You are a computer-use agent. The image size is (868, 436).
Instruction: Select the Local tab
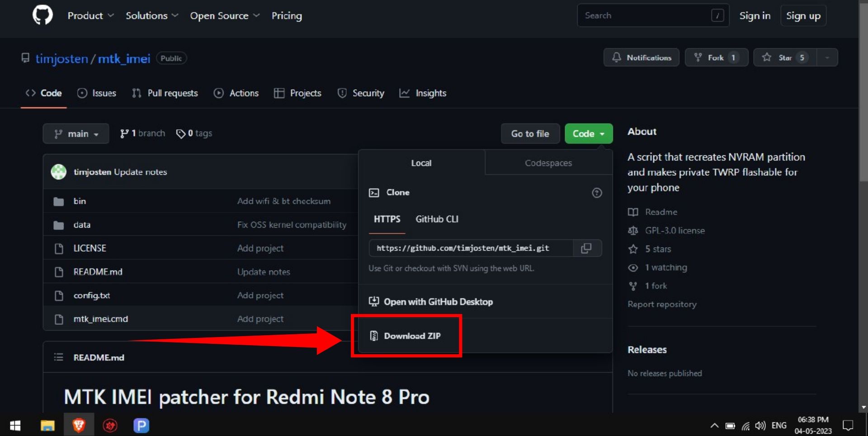pyautogui.click(x=421, y=163)
